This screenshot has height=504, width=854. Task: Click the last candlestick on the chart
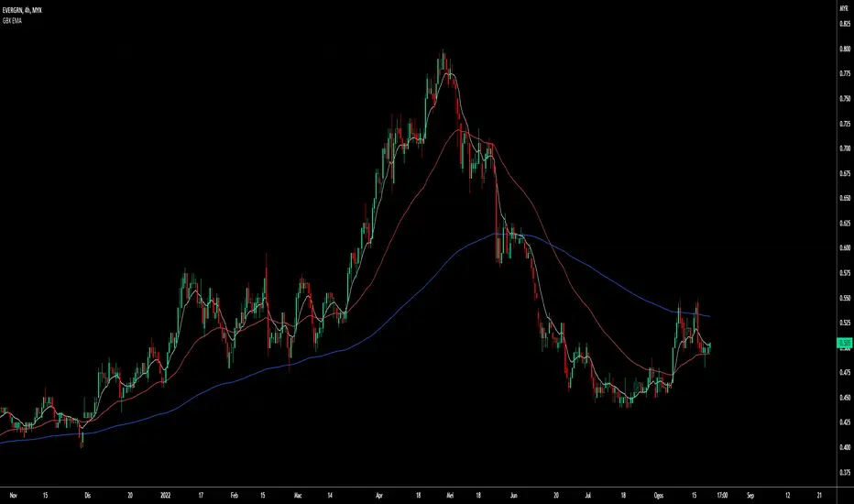click(x=710, y=346)
